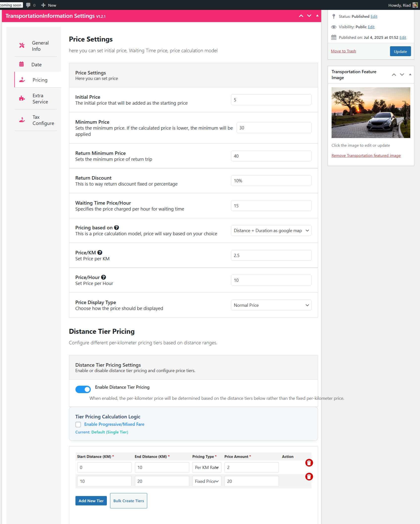Move Feature Image panel up
Image resolution: width=420 pixels, height=524 pixels.
click(x=394, y=74)
